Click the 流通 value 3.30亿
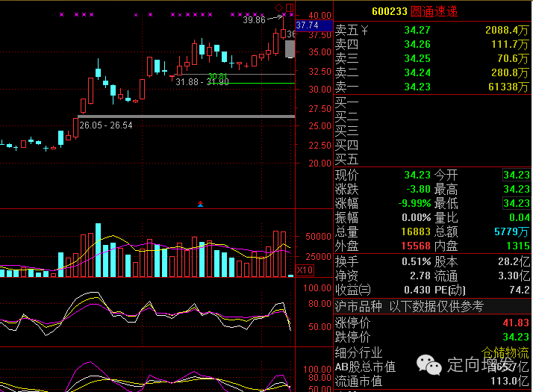533x392 pixels. click(x=514, y=276)
